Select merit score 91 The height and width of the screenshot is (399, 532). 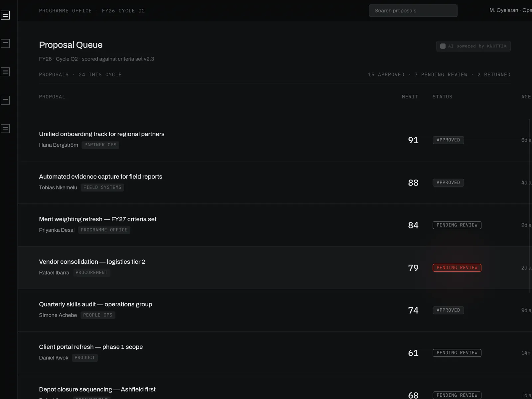coord(413,140)
